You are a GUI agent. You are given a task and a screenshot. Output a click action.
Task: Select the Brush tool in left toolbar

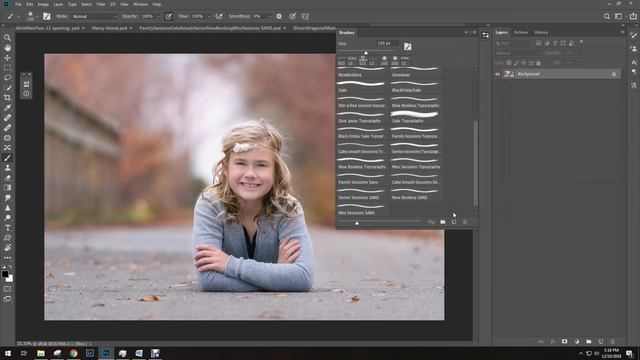[x=7, y=158]
